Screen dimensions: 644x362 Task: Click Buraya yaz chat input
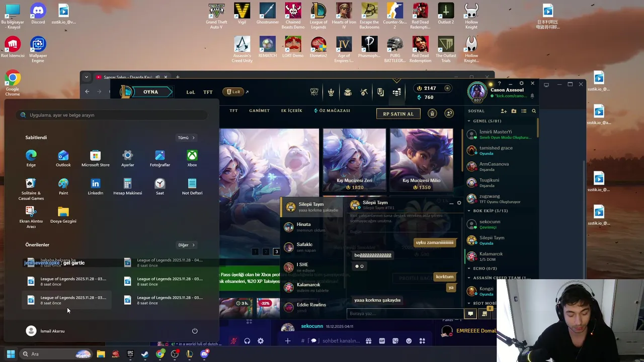[x=405, y=313]
